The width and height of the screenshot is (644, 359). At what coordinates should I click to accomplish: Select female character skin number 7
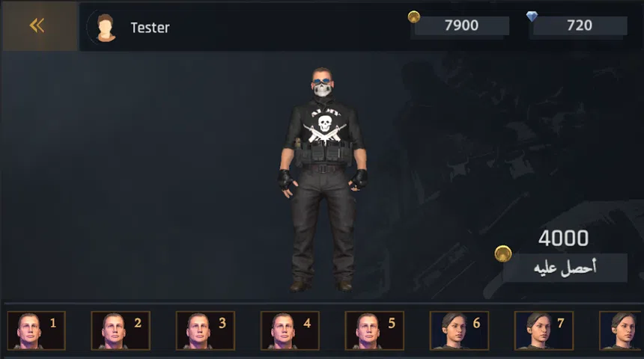pyautogui.click(x=544, y=331)
